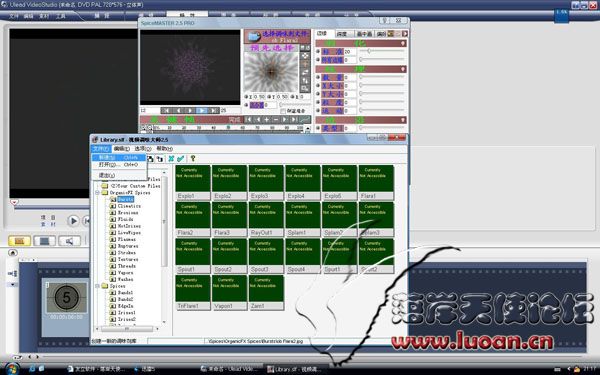Select the RayOut1 spice label button
Image resolution: width=600 pixels, height=375 pixels.
266,233
